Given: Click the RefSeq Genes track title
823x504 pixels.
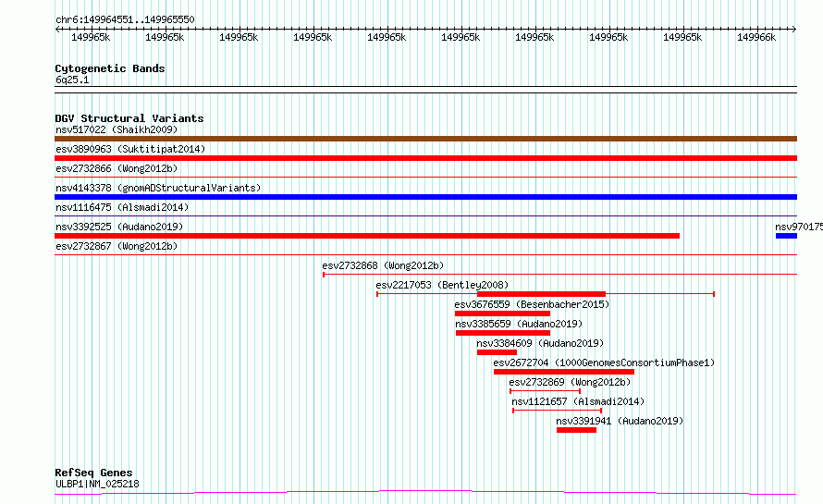Looking at the screenshot, I should 93,473.
